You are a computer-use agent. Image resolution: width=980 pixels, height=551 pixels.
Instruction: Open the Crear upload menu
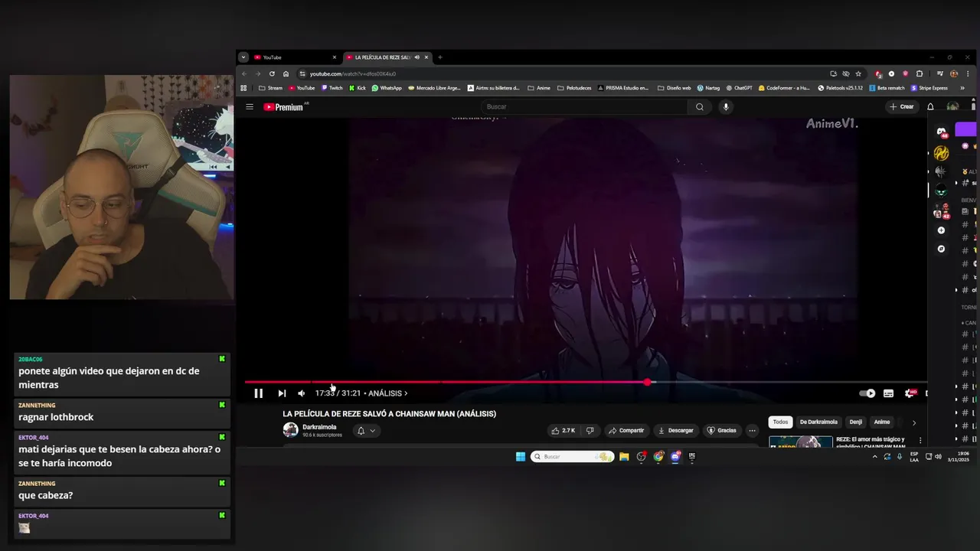[902, 107]
